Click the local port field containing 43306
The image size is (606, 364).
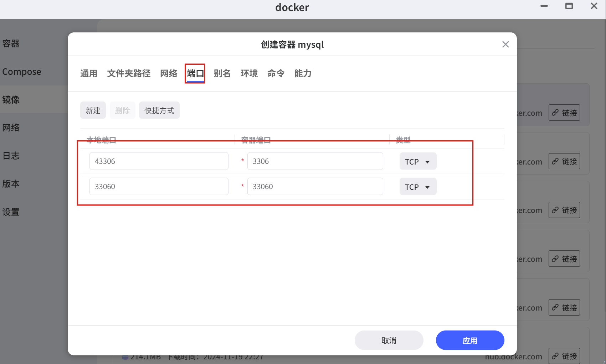[159, 161]
